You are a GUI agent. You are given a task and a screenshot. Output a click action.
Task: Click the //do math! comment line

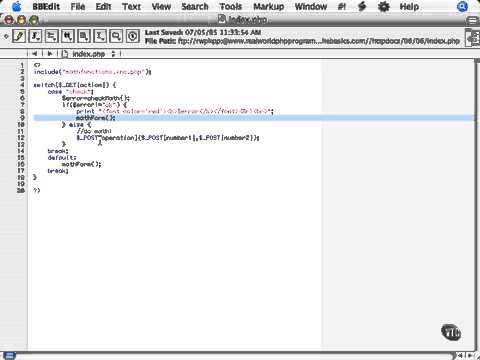click(x=94, y=131)
